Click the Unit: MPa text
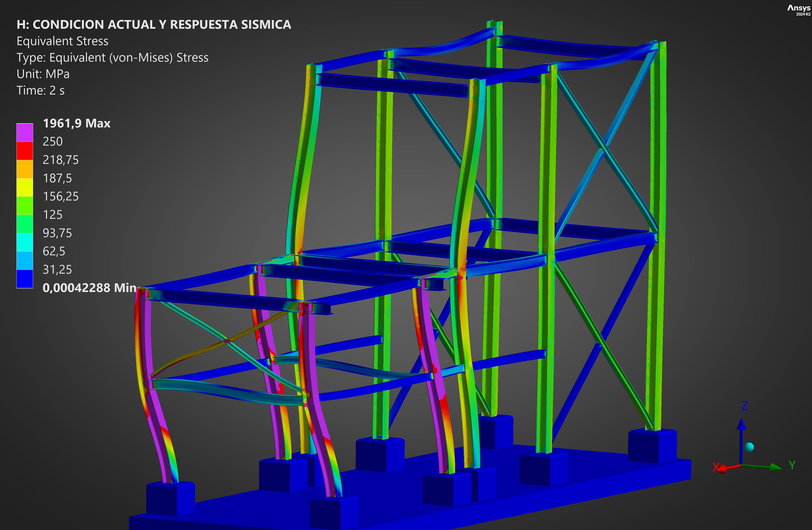This screenshot has width=812, height=530. click(43, 74)
